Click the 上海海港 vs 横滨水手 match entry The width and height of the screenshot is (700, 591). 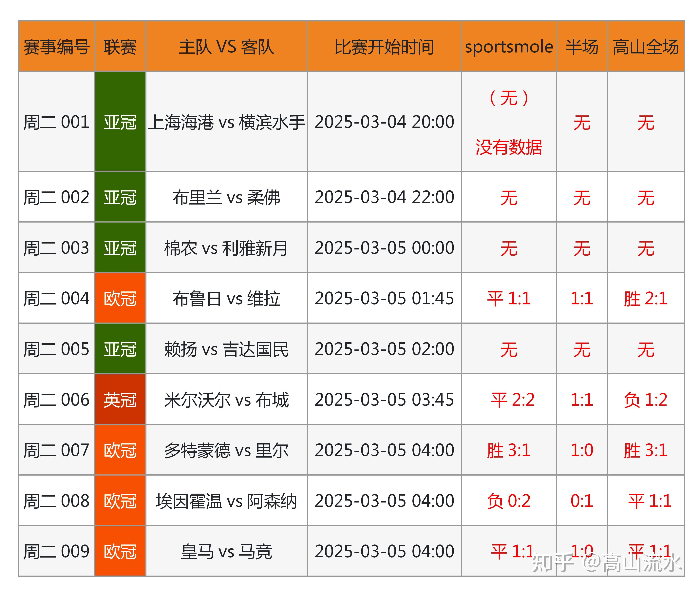coord(226,122)
